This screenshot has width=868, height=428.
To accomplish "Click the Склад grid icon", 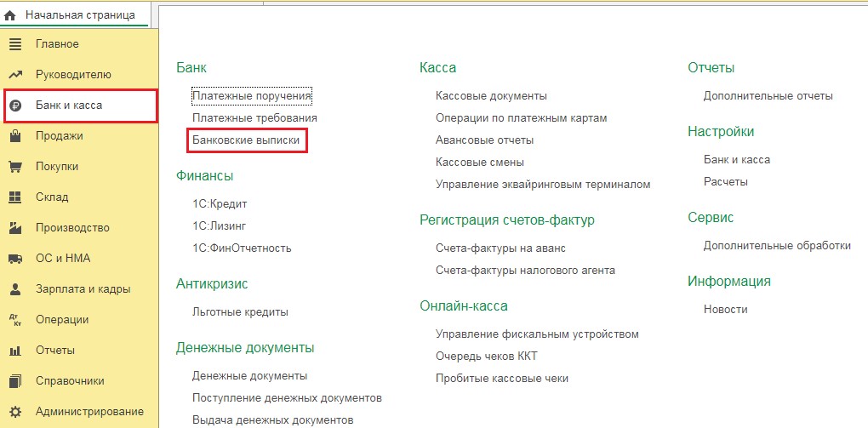I will [x=15, y=197].
